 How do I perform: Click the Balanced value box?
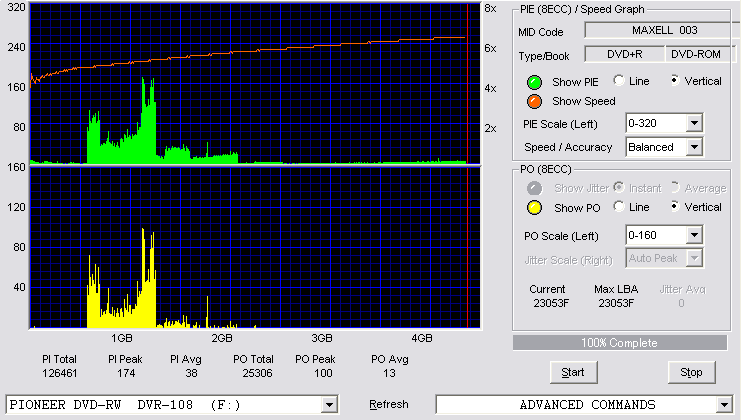[x=656, y=147]
